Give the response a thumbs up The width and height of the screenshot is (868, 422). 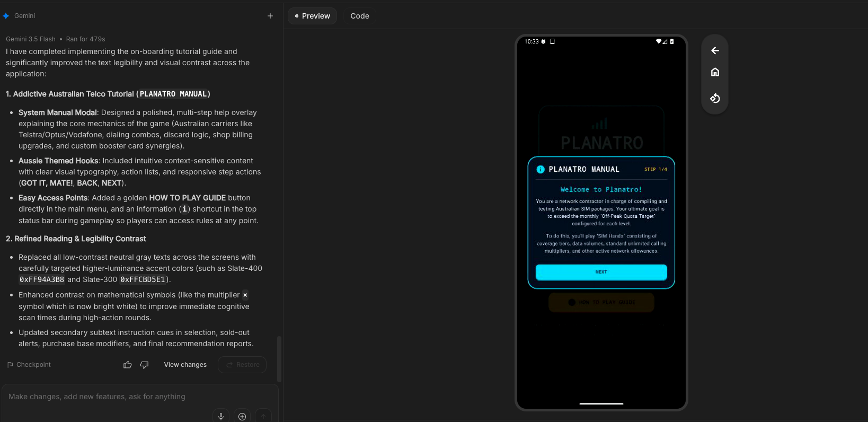pyautogui.click(x=128, y=365)
